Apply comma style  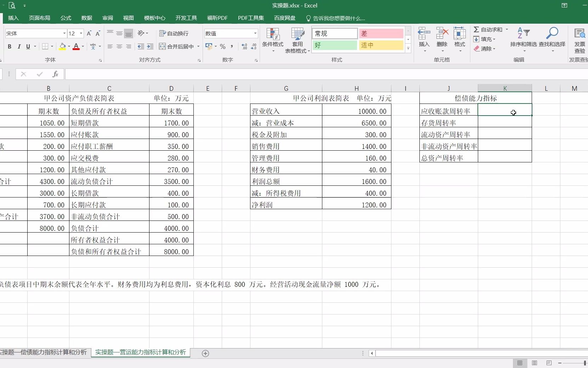coord(232,46)
